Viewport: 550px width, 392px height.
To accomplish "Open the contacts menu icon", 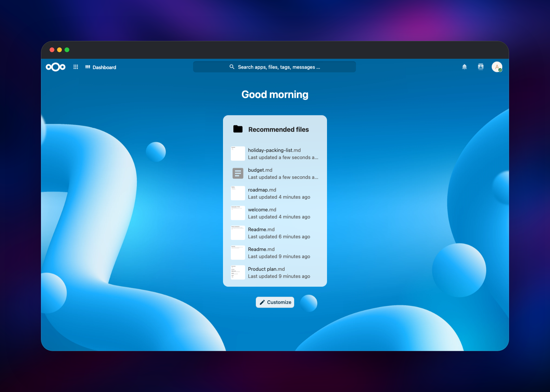I will 481,67.
